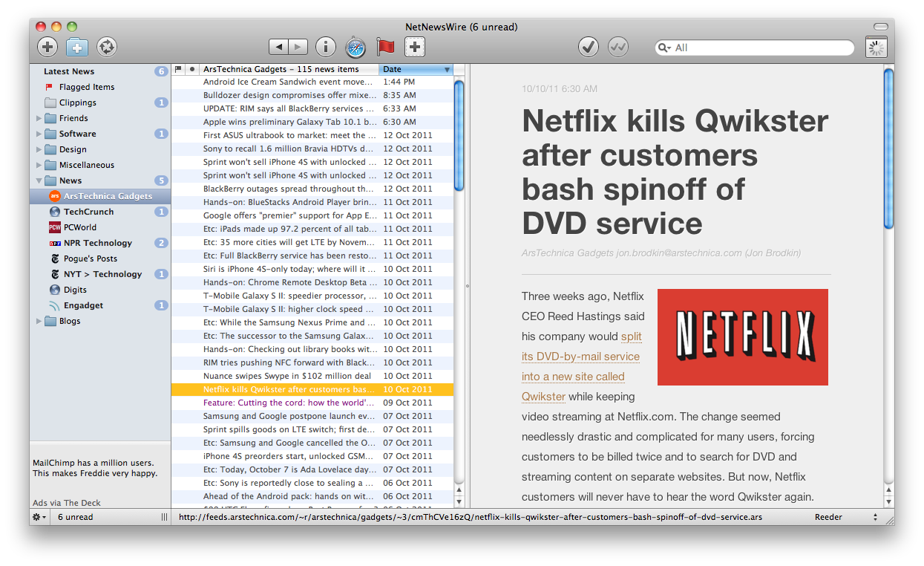924x566 pixels.
Task: Mark article as read checkmark icon
Action: [x=589, y=47]
